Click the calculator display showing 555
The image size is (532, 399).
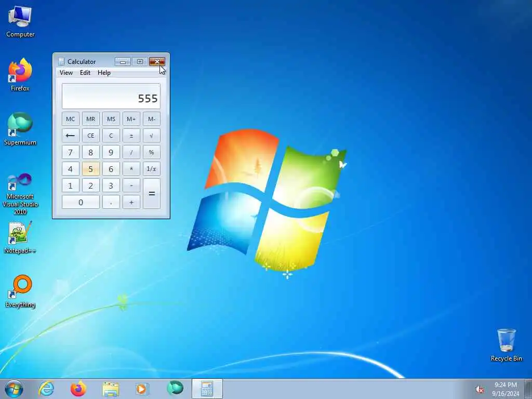(111, 96)
